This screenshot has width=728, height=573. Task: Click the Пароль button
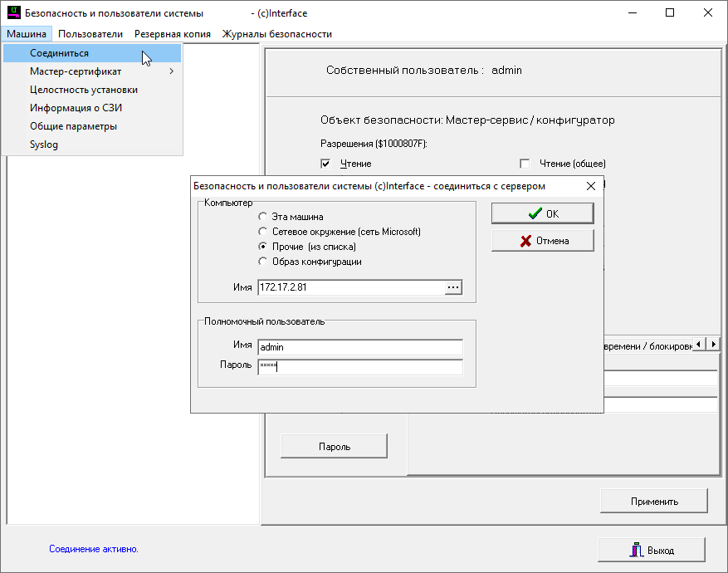coord(335,446)
